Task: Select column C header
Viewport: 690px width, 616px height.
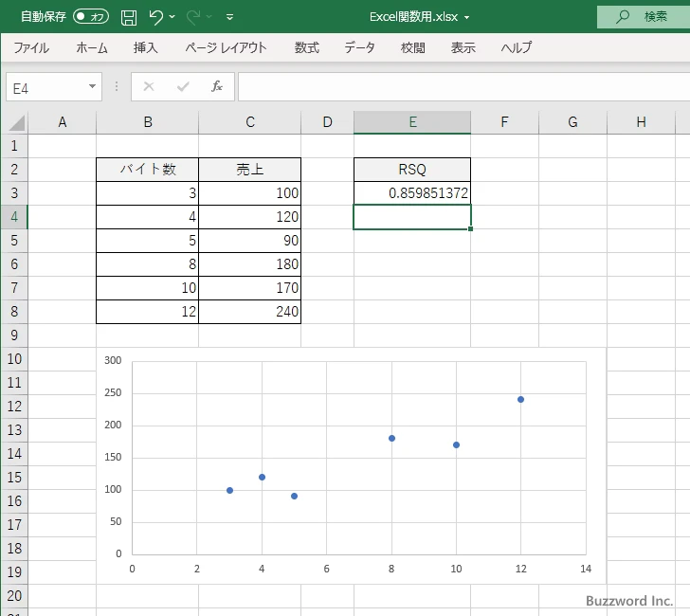Action: point(250,122)
